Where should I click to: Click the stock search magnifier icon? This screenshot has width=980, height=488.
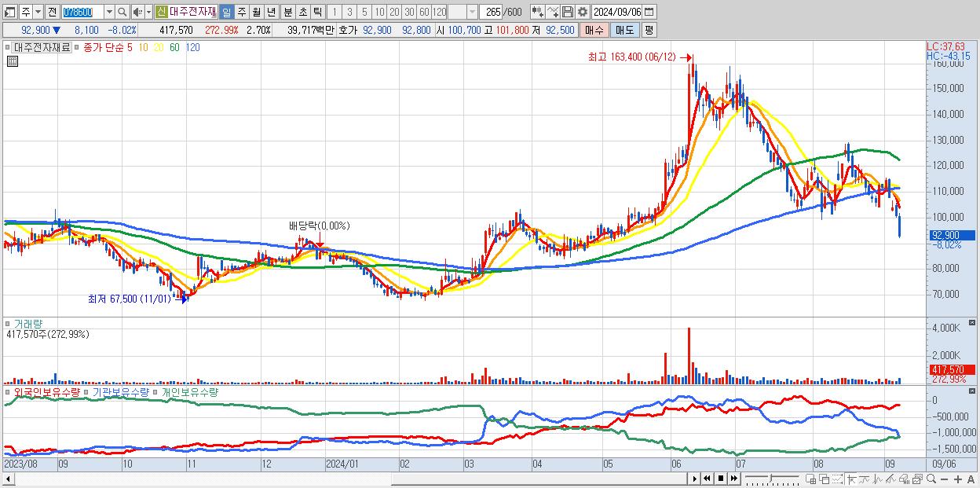pos(122,13)
